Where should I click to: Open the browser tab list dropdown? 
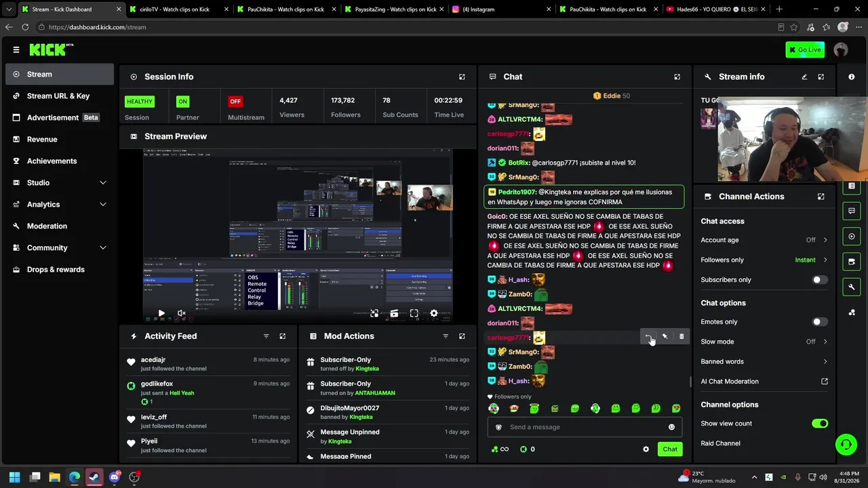coord(9,9)
